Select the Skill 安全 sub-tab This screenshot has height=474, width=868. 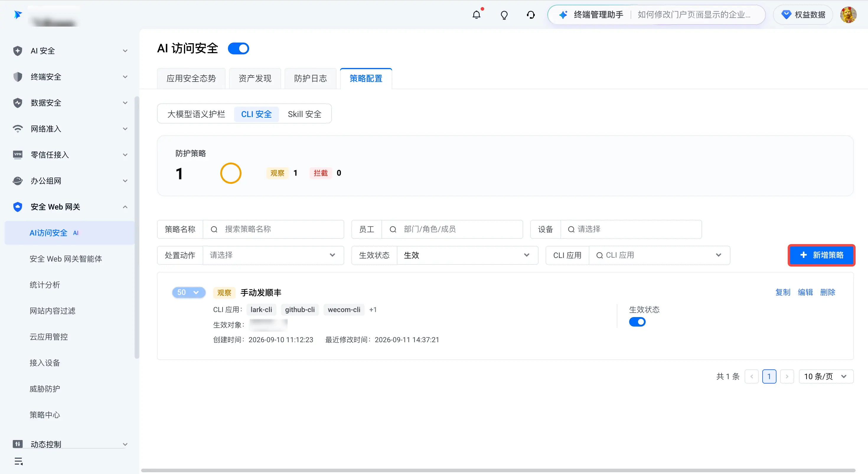click(x=304, y=114)
